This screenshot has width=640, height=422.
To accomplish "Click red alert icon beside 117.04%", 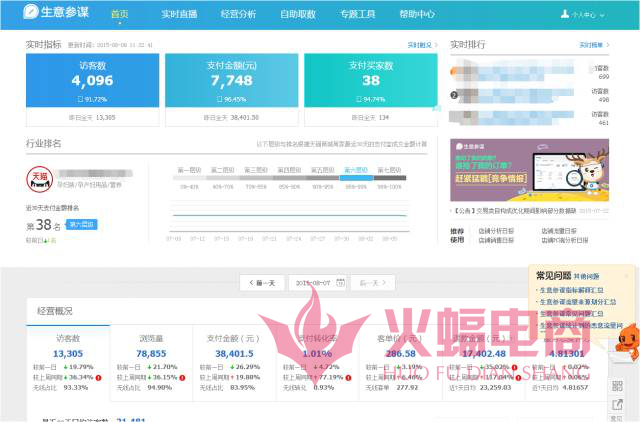I will [518, 378].
